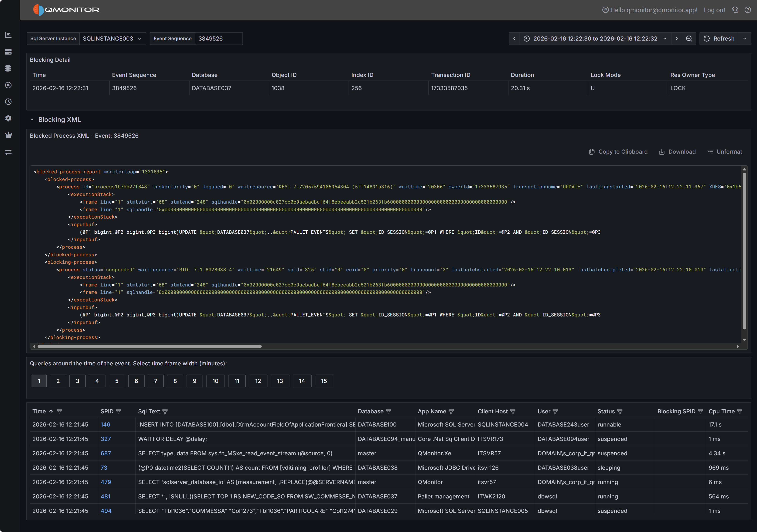Click Copy to Clipboard

(618, 152)
